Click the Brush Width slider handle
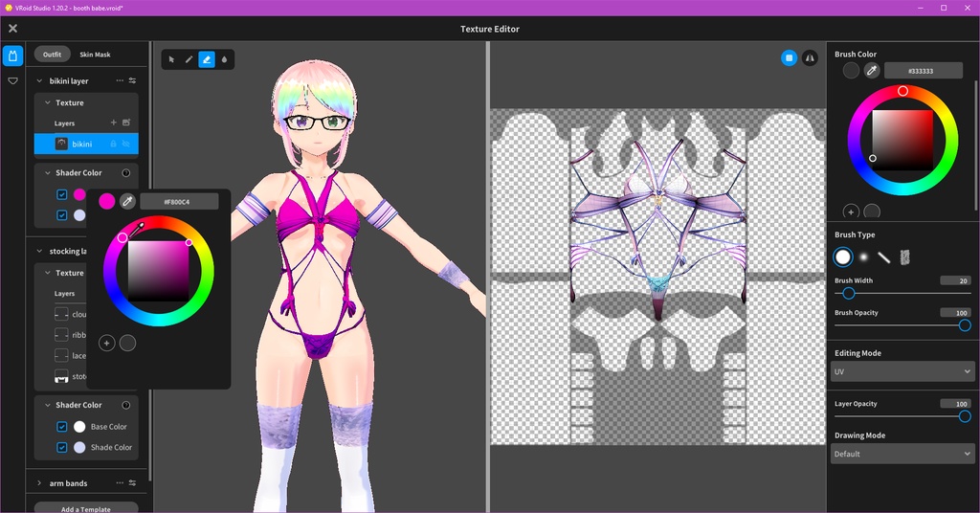Screen dimensions: 980x513 tap(848, 293)
